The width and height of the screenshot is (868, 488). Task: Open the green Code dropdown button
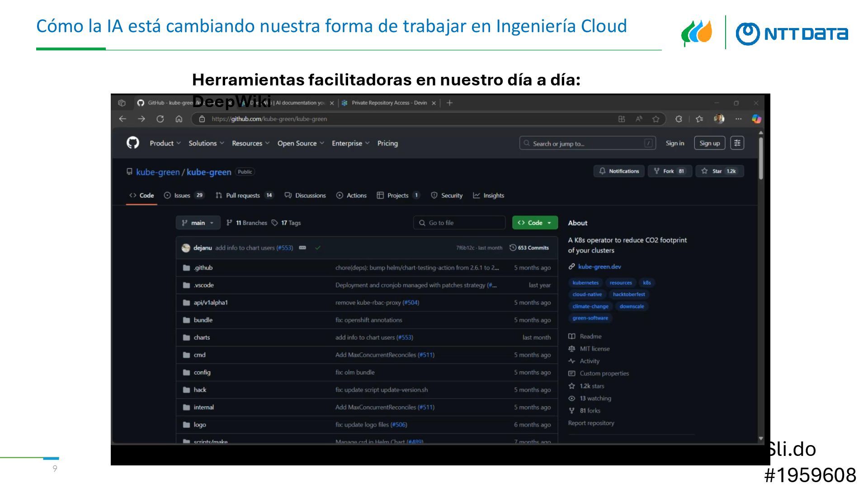point(535,223)
